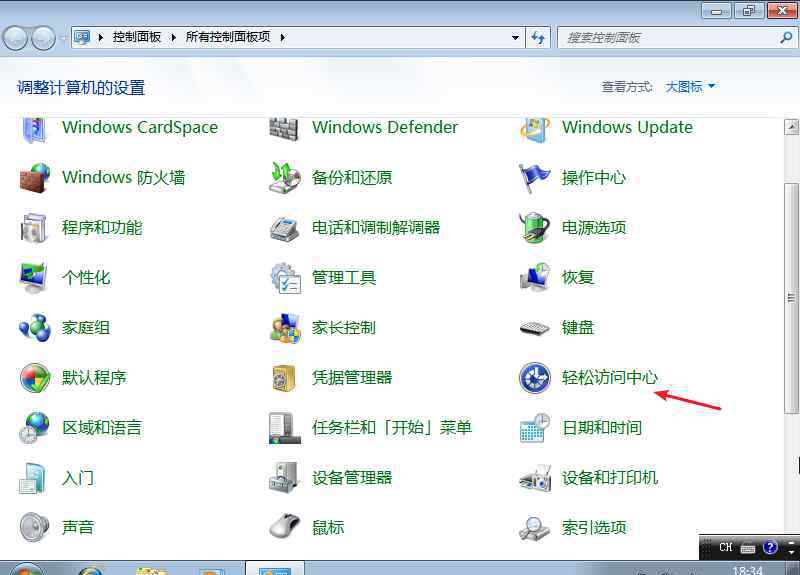800x575 pixels.
Task: Click the language bar keyboard icon
Action: 748,548
